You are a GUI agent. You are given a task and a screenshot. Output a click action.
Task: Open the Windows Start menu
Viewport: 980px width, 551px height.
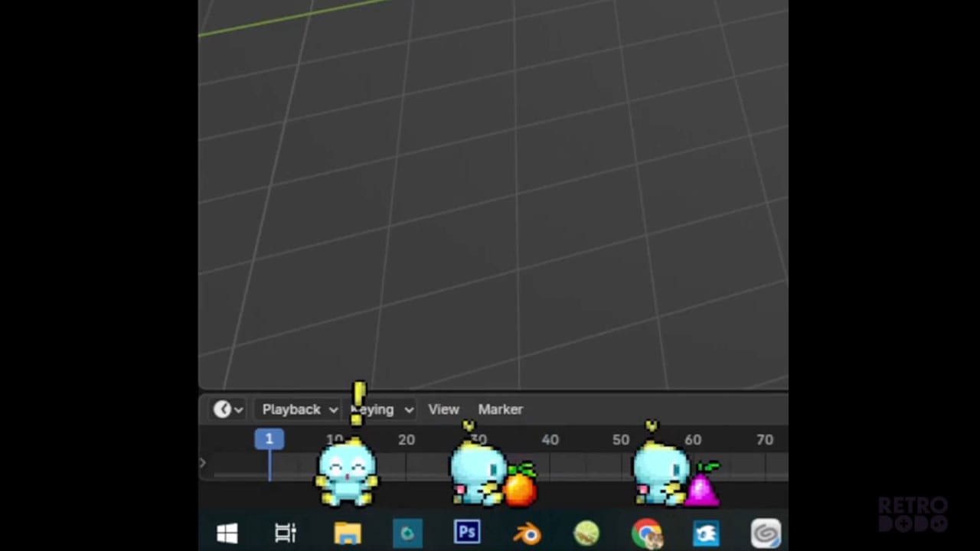tap(227, 533)
